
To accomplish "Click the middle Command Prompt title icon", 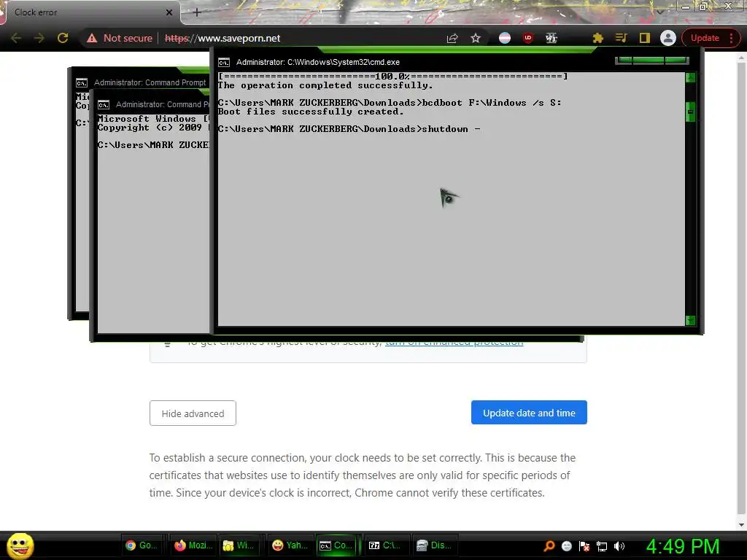I will 104,105.
